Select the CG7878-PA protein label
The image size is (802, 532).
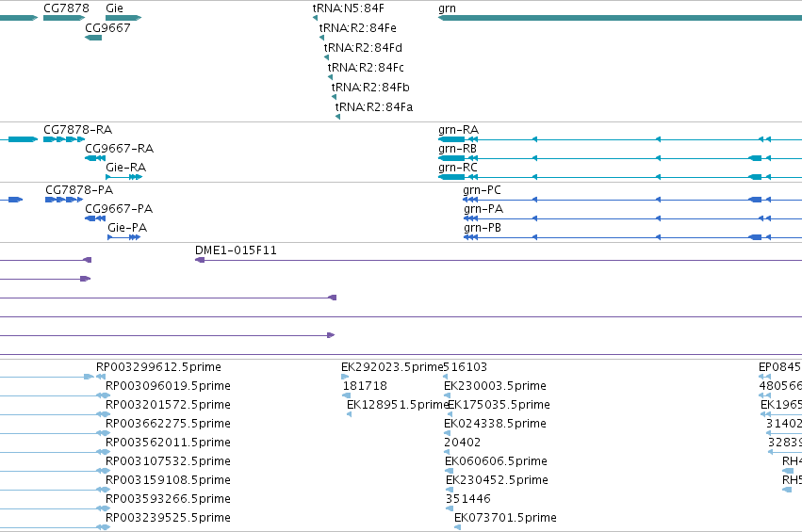(x=79, y=189)
